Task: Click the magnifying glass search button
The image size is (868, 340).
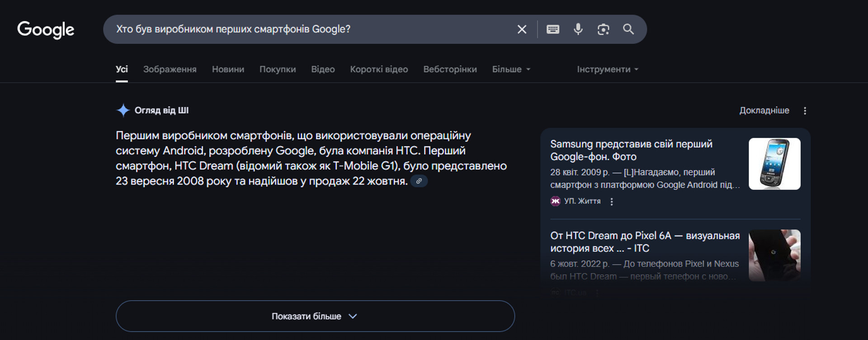Action: tap(628, 29)
